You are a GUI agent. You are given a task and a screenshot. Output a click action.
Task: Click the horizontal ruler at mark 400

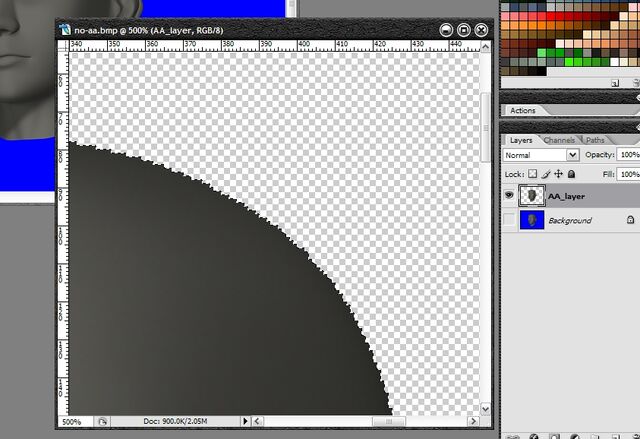pyautogui.click(x=304, y=45)
